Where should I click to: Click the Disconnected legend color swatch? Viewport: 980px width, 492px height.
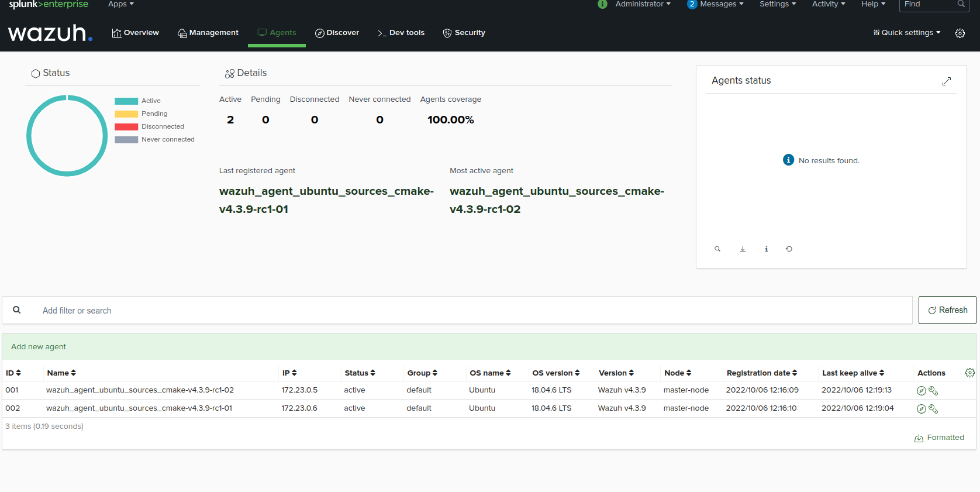pyautogui.click(x=126, y=127)
